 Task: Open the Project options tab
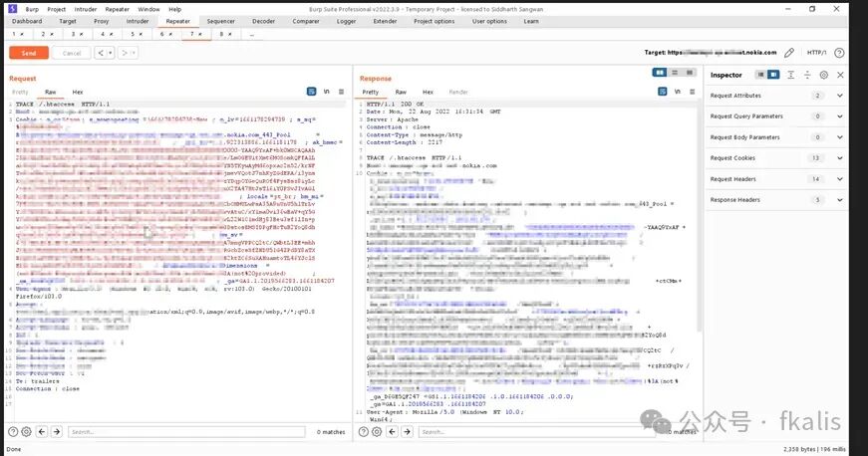pos(434,21)
